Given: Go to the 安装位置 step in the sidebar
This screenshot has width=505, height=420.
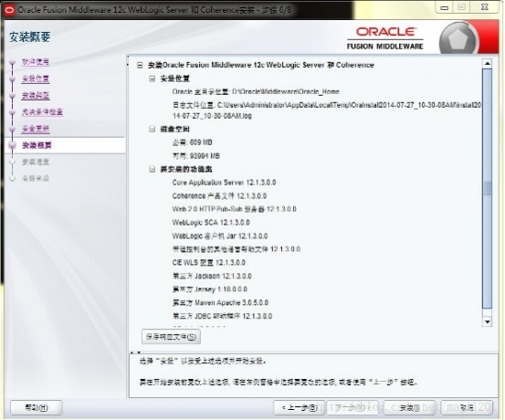Looking at the screenshot, I should pyautogui.click(x=36, y=79).
